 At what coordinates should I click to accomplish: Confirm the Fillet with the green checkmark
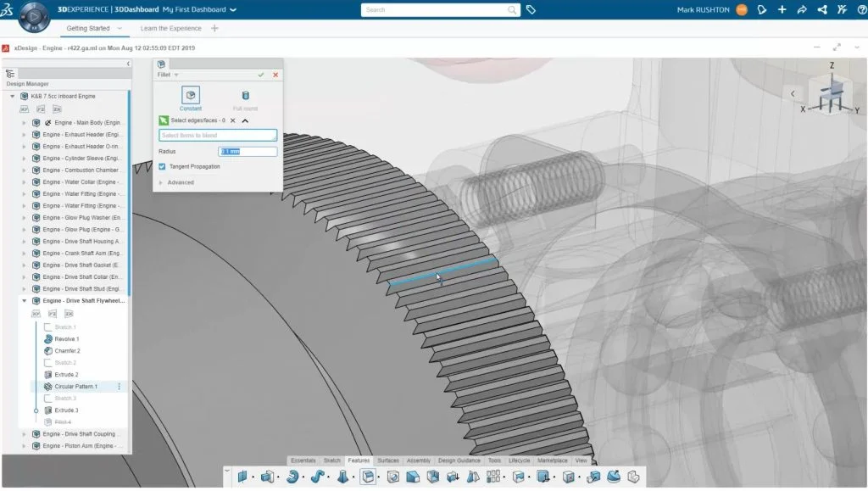pos(261,75)
